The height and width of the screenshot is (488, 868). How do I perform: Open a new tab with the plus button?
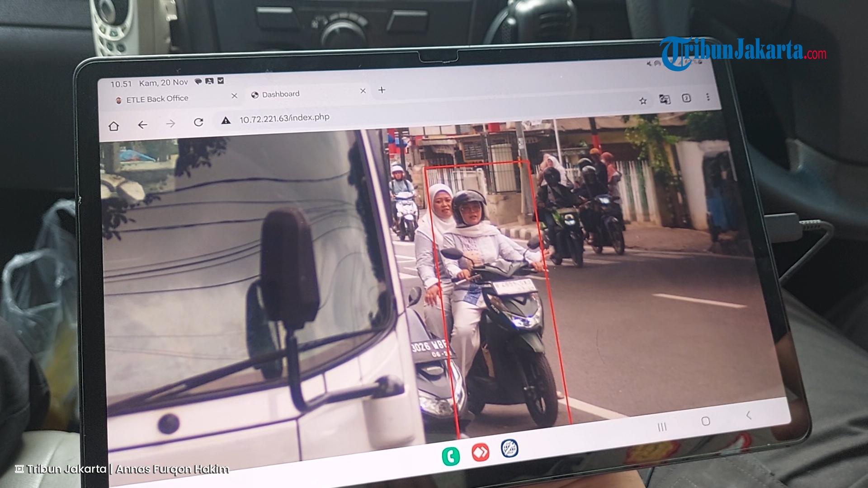tap(382, 90)
